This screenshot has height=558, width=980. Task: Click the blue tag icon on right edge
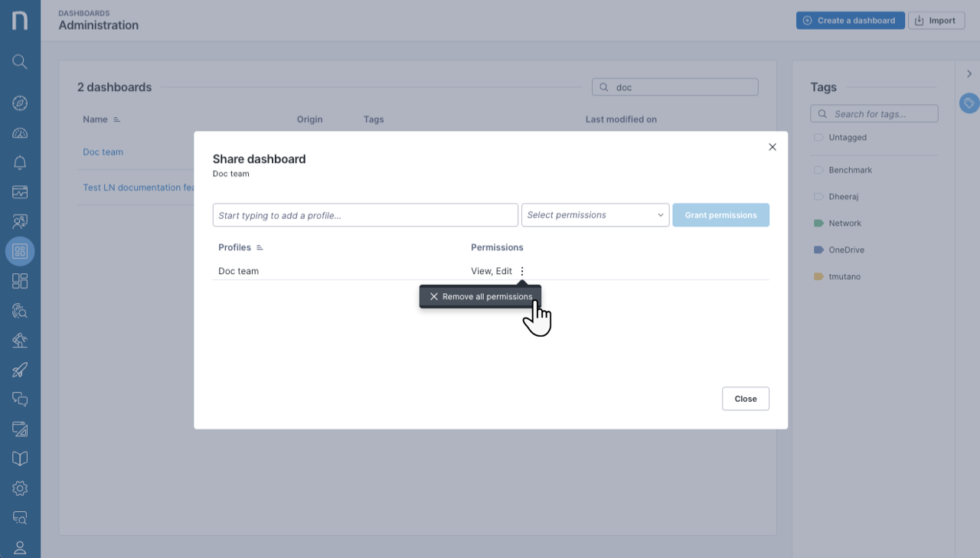(969, 103)
